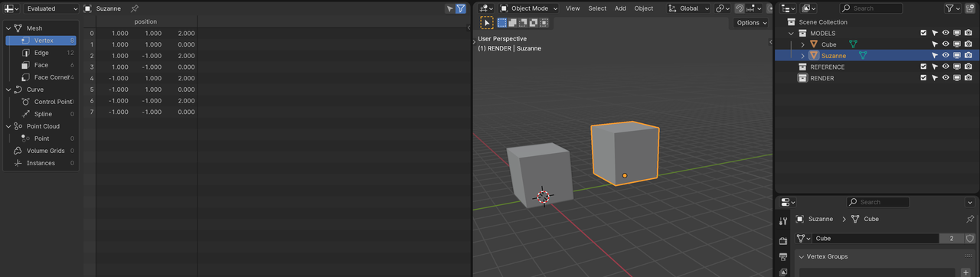The width and height of the screenshot is (980, 277).
Task: Toggle selectability arrow for Cube row
Action: 934,44
